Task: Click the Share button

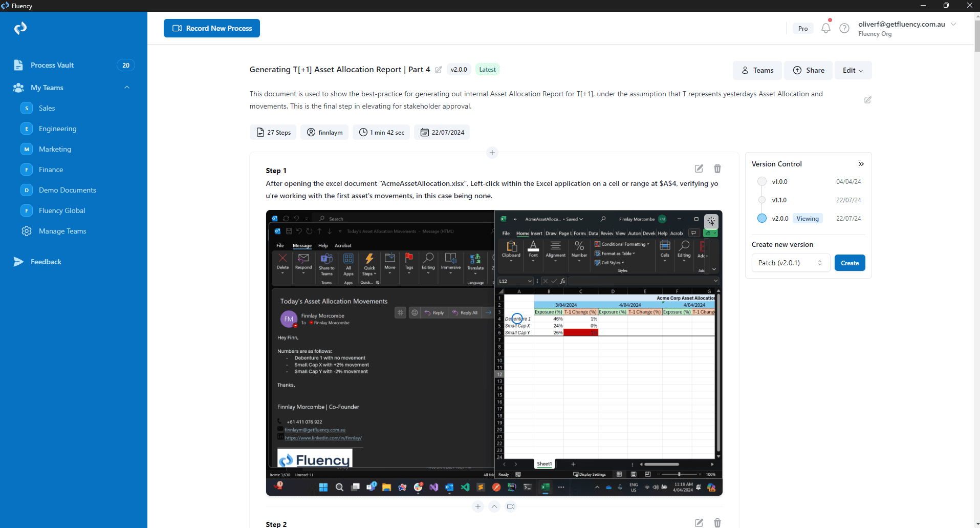Action: click(x=809, y=70)
